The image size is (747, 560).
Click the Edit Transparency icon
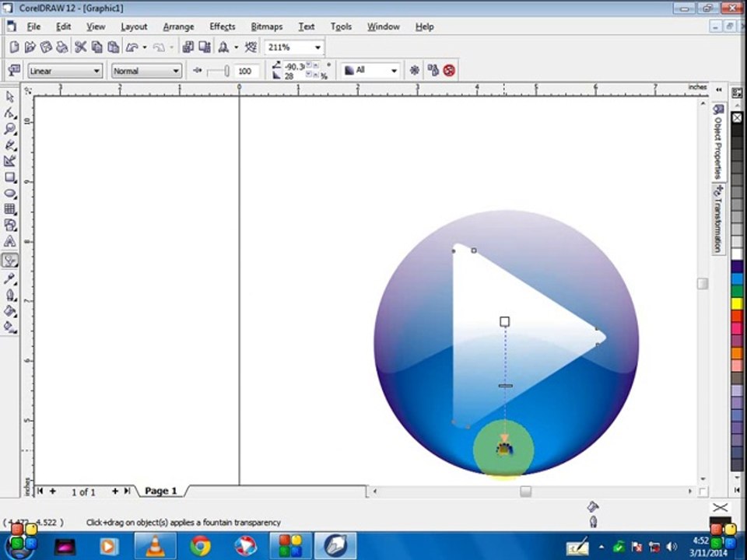click(14, 71)
